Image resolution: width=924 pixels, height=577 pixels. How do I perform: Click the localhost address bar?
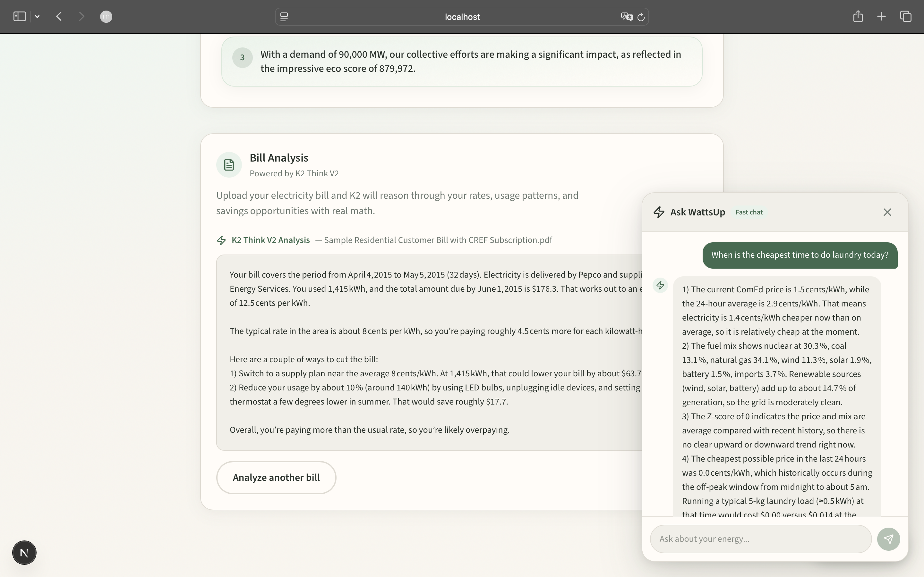point(462,17)
